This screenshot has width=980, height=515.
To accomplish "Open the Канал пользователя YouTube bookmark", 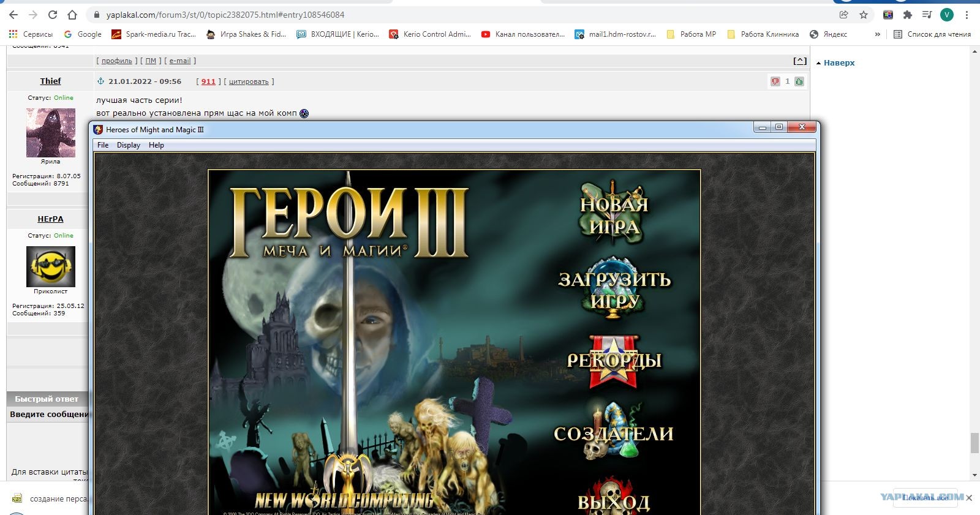I will tap(523, 34).
